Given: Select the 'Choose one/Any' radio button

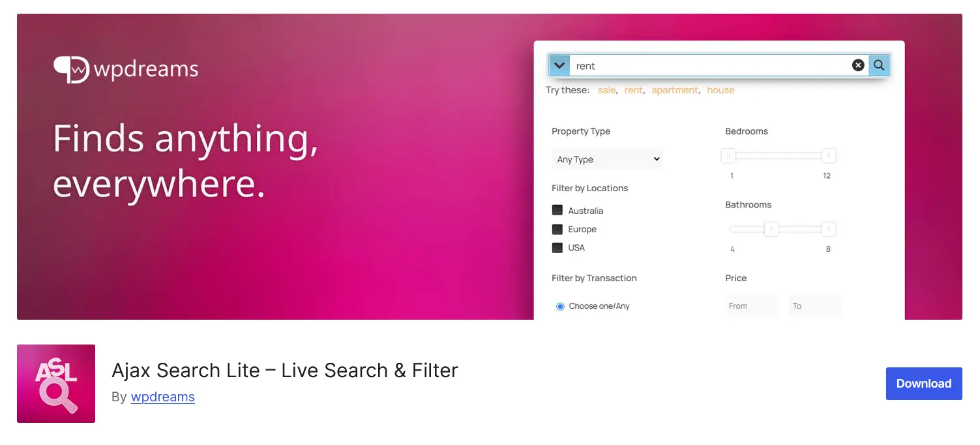Looking at the screenshot, I should coord(560,306).
